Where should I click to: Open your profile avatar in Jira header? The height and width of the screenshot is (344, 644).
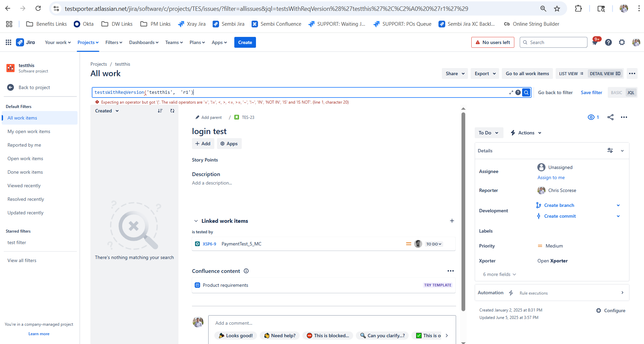[636, 42]
